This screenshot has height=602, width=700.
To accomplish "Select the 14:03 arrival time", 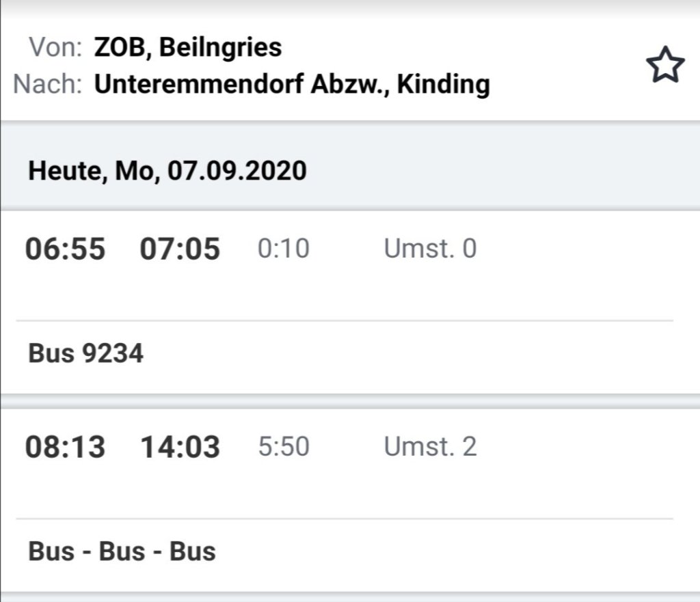I will tap(180, 447).
